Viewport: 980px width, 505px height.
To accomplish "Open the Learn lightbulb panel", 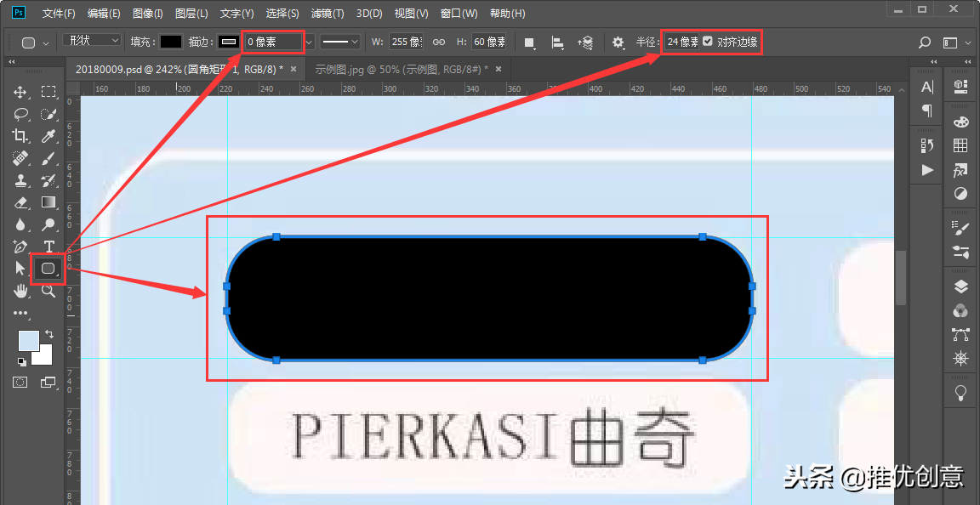I will [x=960, y=393].
